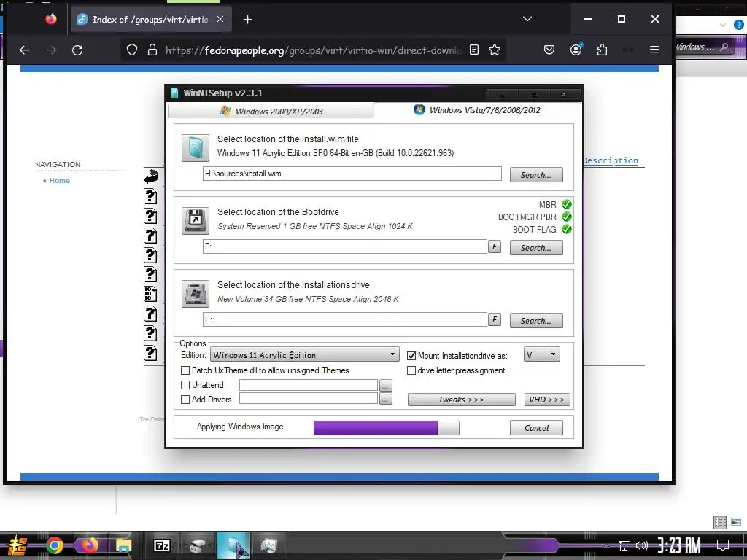This screenshot has width=747, height=560.
Task: Click the Bootdrive F: path field
Action: [x=345, y=246]
